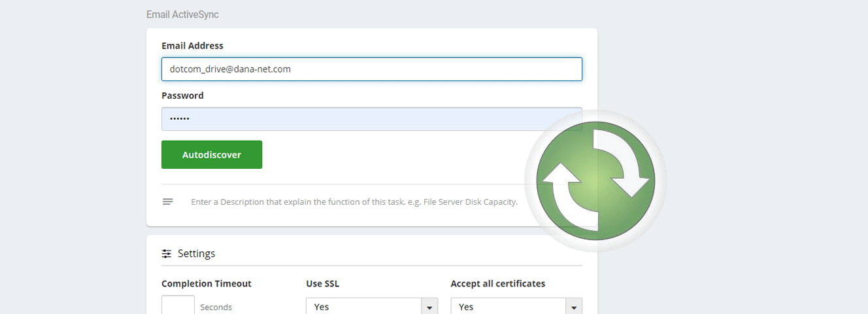868x314 pixels.
Task: Click the green Autodiscover button
Action: 212,154
